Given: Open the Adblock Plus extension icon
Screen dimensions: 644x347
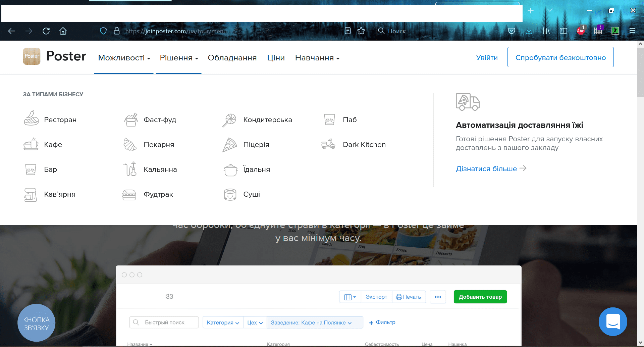Looking at the screenshot, I should [x=581, y=31].
